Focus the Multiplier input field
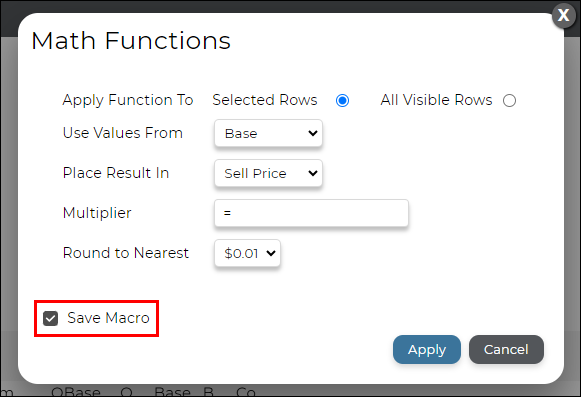Screen dimensions: 581x397 click(311, 213)
